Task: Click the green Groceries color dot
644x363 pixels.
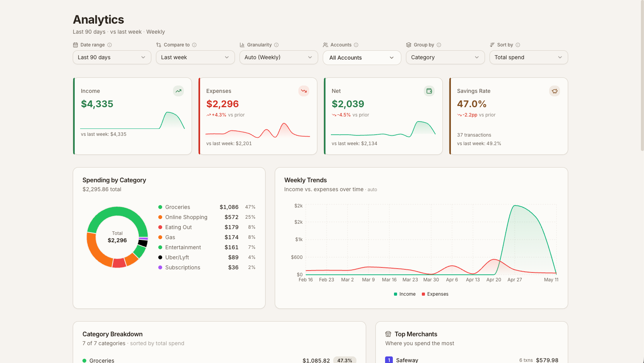Action: (x=160, y=207)
